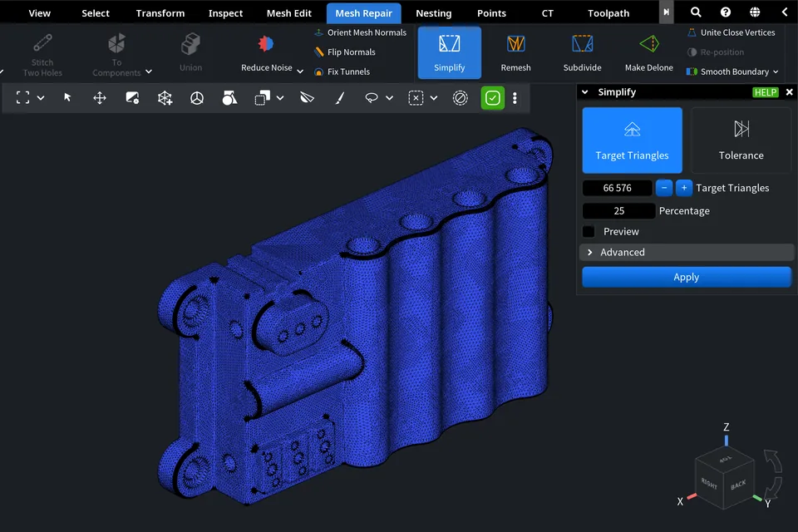Toggle the Simplify tool in the ribbon
The height and width of the screenshot is (532, 798).
[450, 53]
